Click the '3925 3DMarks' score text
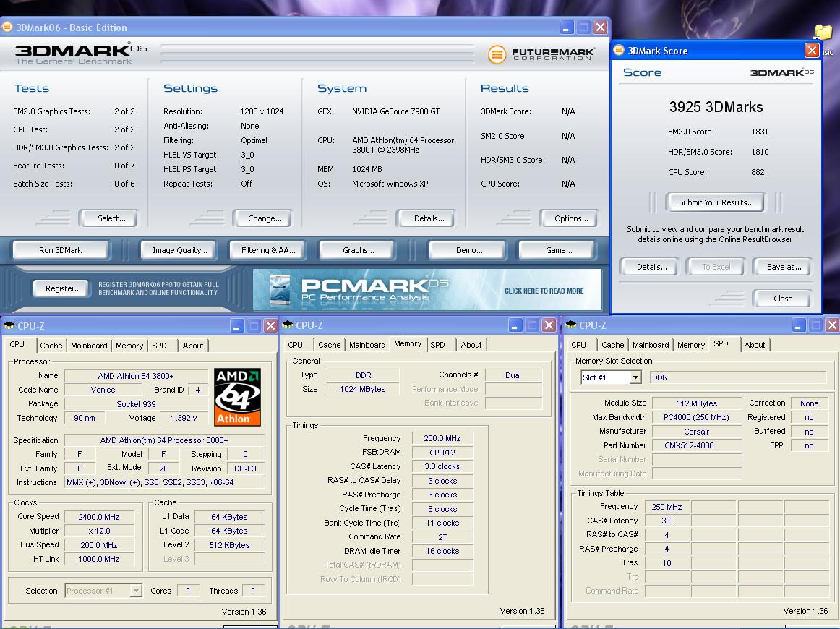This screenshot has height=629, width=840. pyautogui.click(x=716, y=106)
